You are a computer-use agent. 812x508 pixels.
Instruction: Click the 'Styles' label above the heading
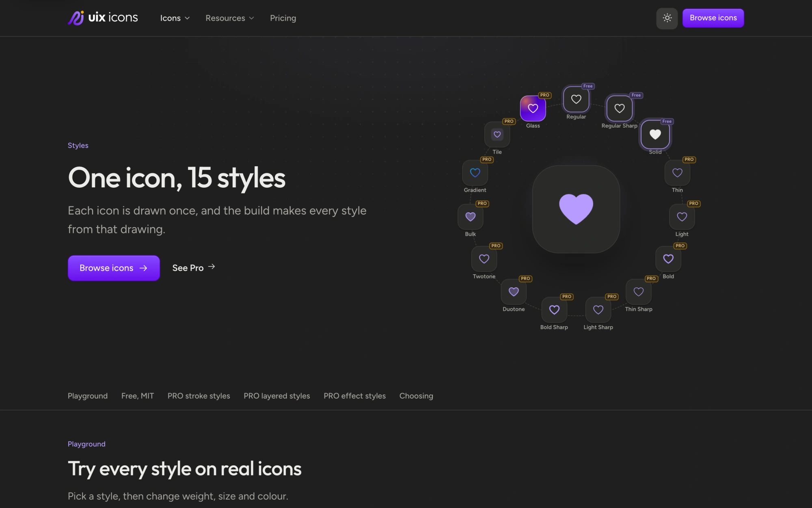[78, 145]
